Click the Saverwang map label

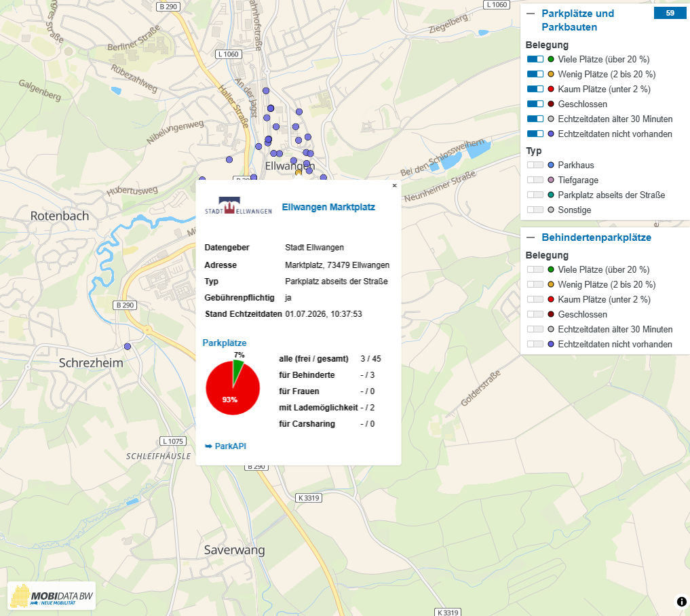click(x=235, y=550)
